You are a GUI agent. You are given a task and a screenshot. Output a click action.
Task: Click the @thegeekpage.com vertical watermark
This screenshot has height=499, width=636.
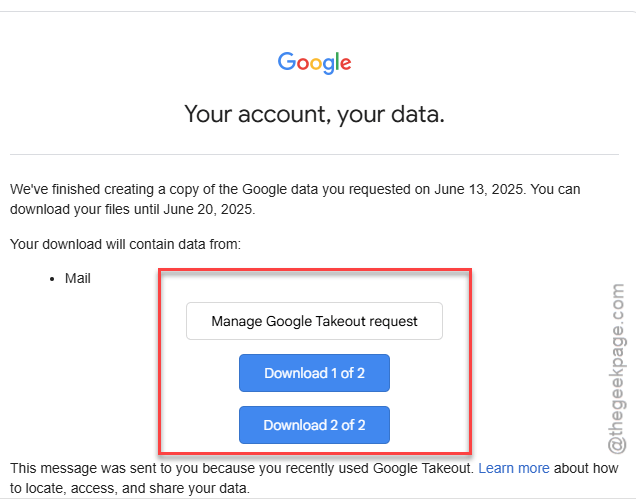(x=617, y=368)
